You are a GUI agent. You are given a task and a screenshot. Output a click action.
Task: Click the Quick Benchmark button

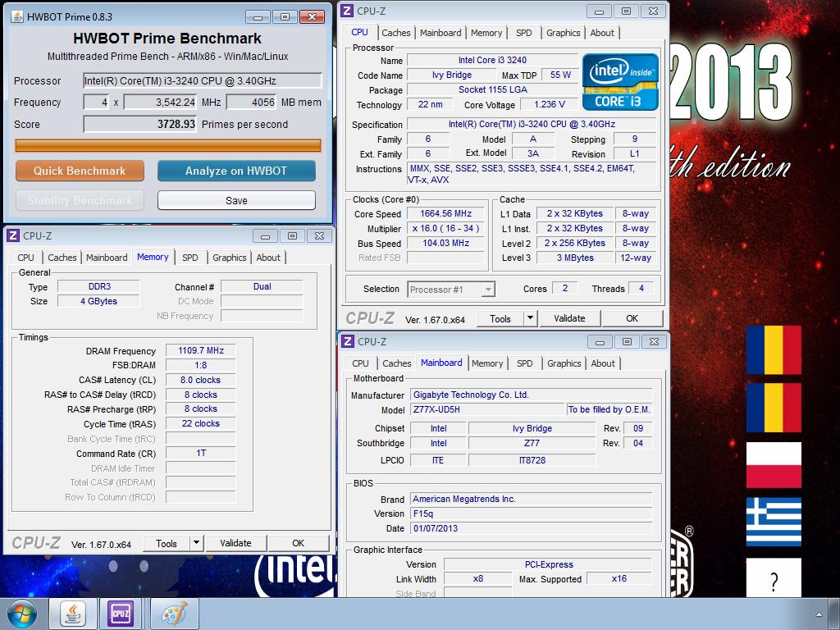80,171
